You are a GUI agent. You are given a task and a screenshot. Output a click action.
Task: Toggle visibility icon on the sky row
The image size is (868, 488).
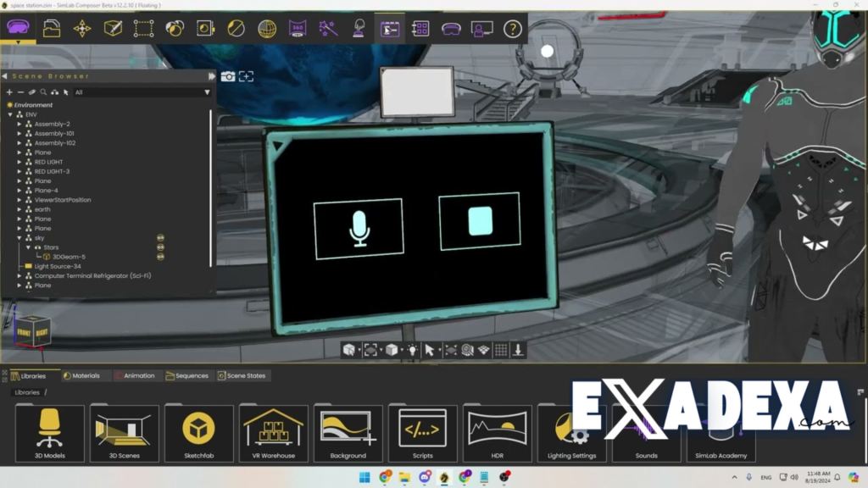click(160, 238)
